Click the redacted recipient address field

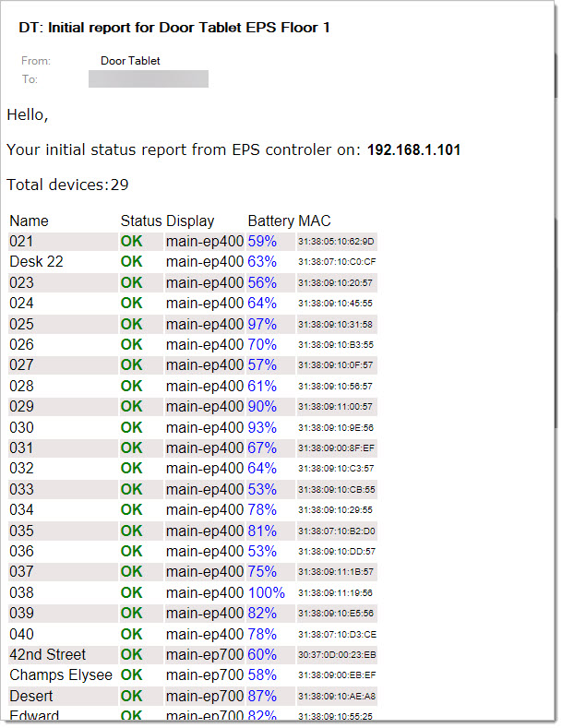click(148, 79)
